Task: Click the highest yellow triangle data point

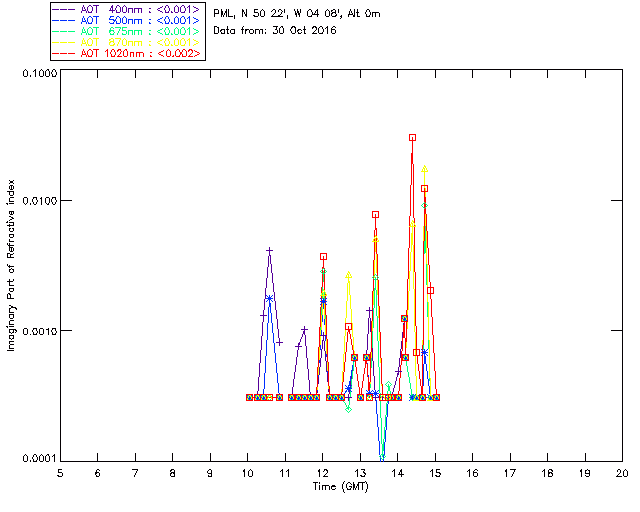Action: (x=424, y=169)
